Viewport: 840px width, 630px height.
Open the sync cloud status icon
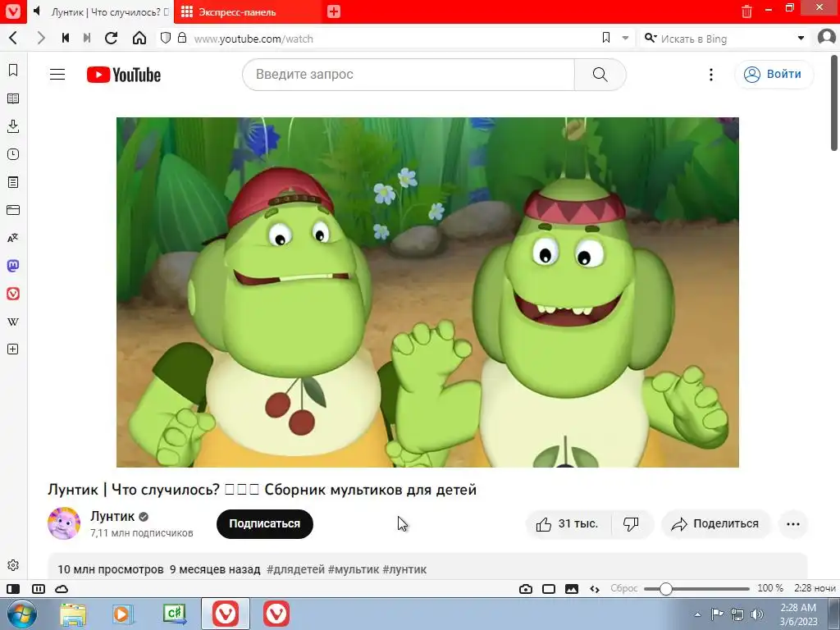pos(62,589)
